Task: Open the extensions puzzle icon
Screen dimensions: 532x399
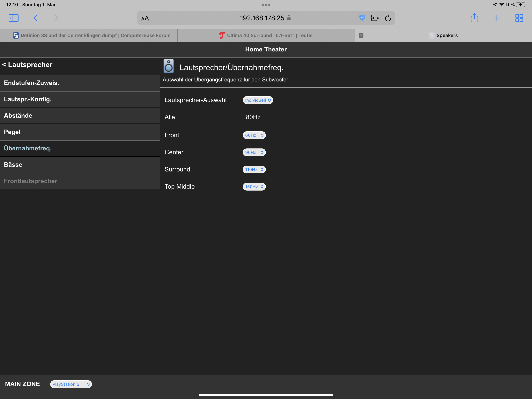Action: tap(375, 18)
